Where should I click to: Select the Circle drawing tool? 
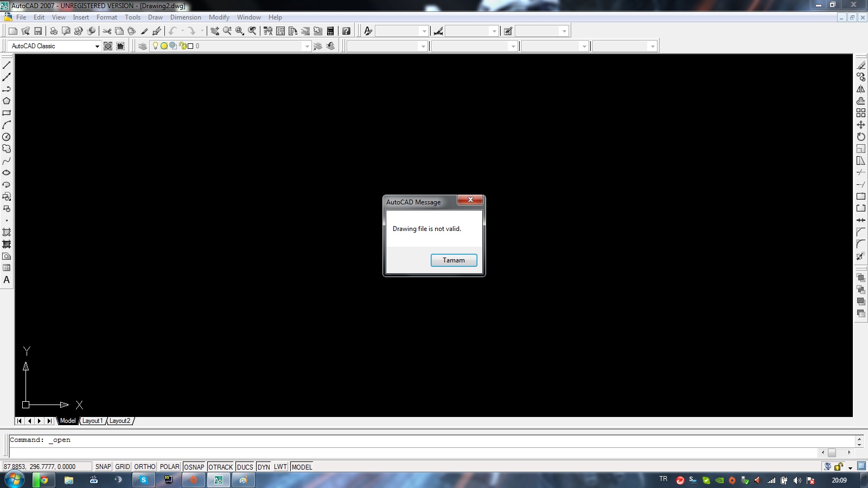(x=7, y=137)
